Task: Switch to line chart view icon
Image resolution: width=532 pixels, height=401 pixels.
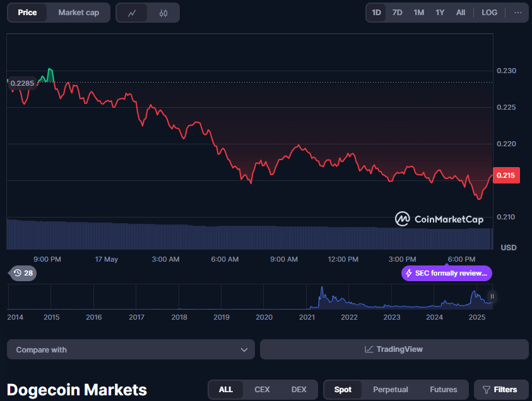Action: pos(132,13)
